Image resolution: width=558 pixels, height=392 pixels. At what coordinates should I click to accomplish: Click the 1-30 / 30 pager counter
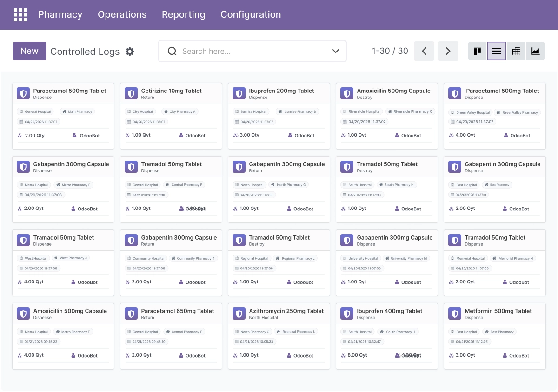click(x=390, y=51)
